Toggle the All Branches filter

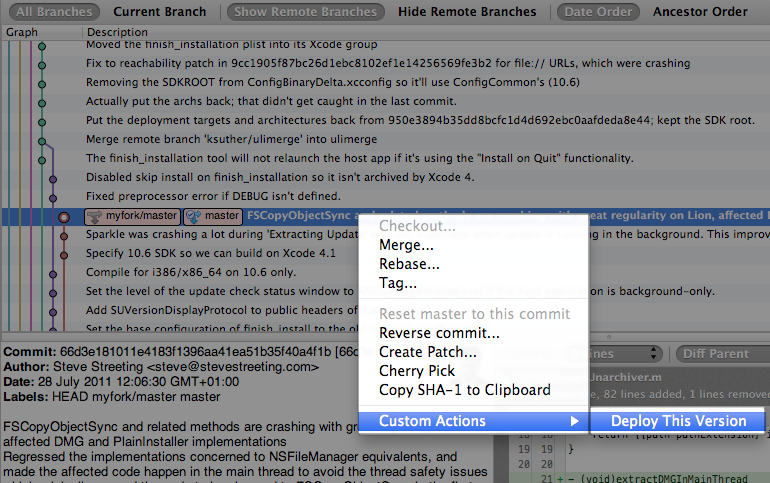[x=53, y=12]
